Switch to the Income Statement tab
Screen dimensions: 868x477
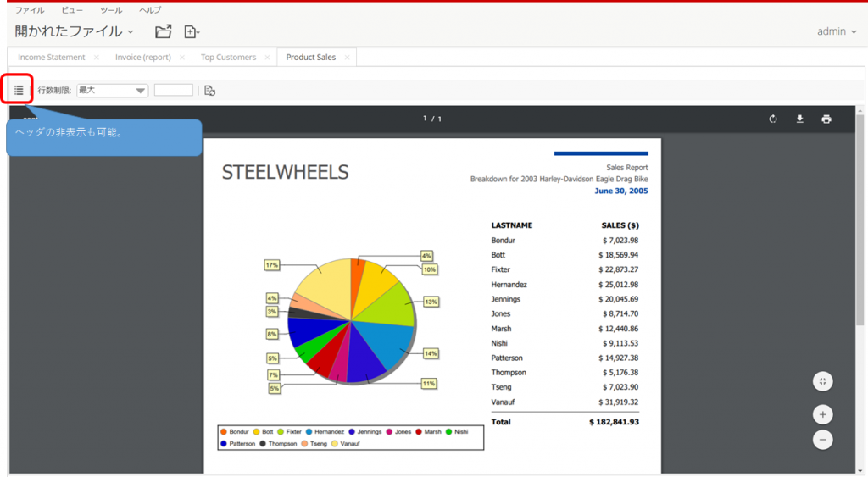pos(52,58)
